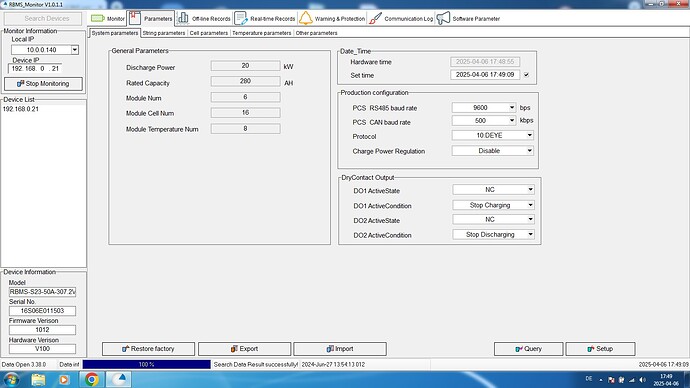690x388 pixels.
Task: Click Serial No. value 16S06E011503
Action: [42, 311]
